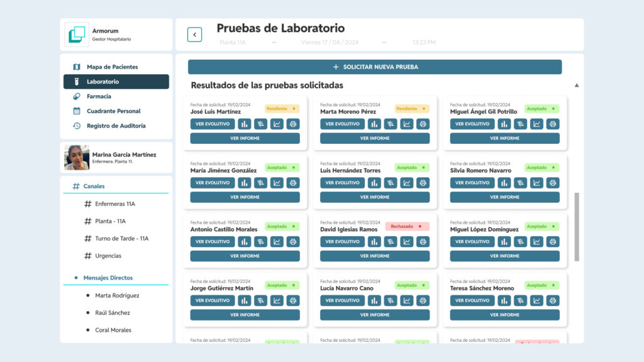
Task: Click the sliders icon on Lucía Navarro Cano's card
Action: point(391,300)
